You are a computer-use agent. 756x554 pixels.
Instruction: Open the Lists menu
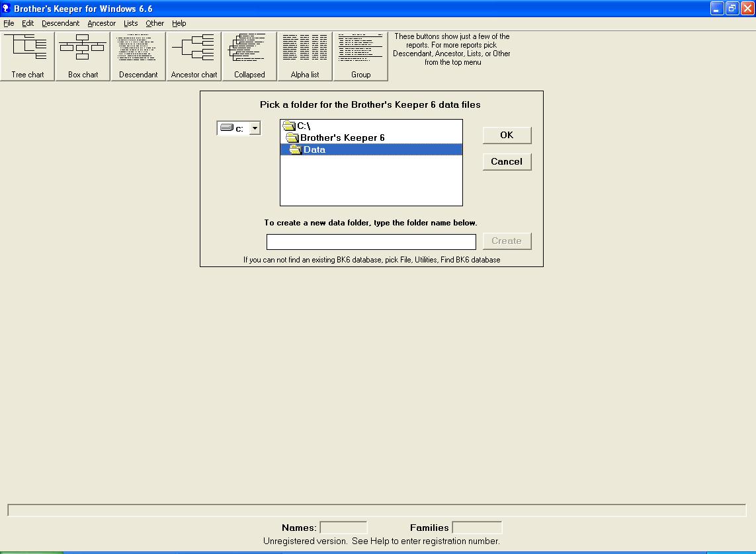coord(131,23)
